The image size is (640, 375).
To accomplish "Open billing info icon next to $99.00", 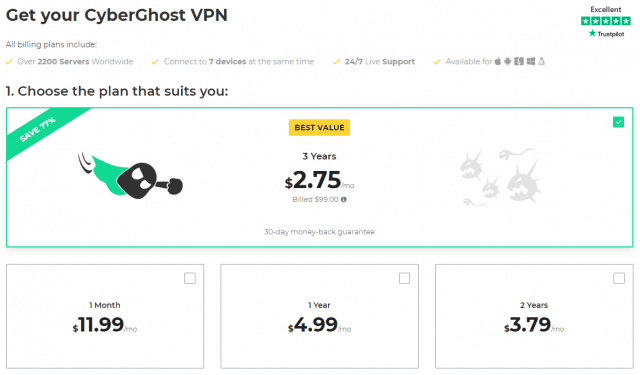I will click(x=344, y=200).
